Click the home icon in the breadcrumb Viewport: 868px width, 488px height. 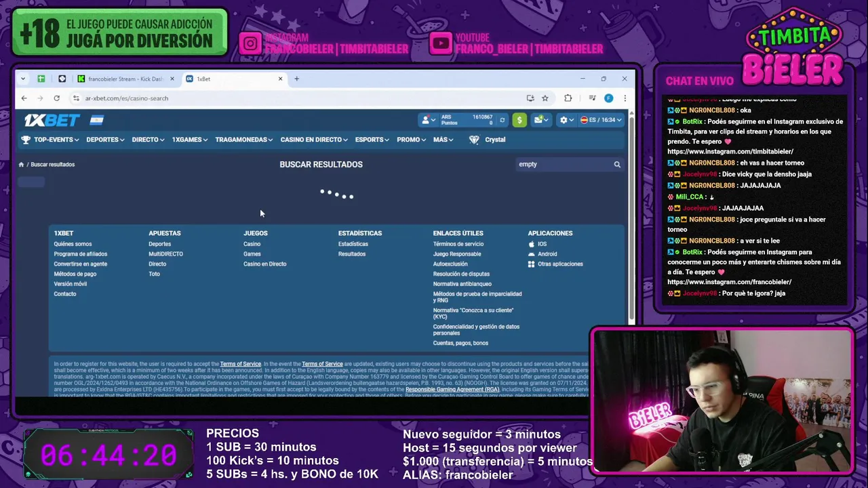[21, 165]
